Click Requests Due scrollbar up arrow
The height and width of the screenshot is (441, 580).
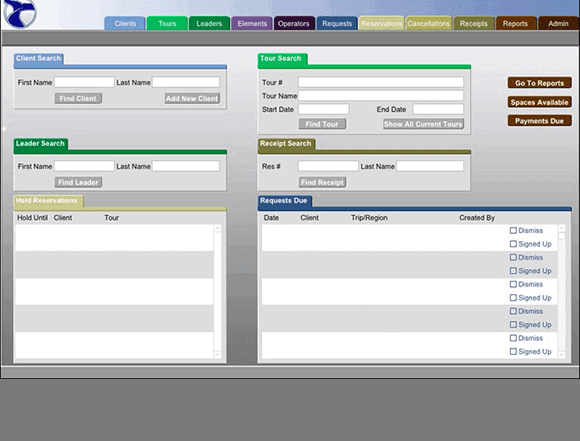(x=562, y=228)
